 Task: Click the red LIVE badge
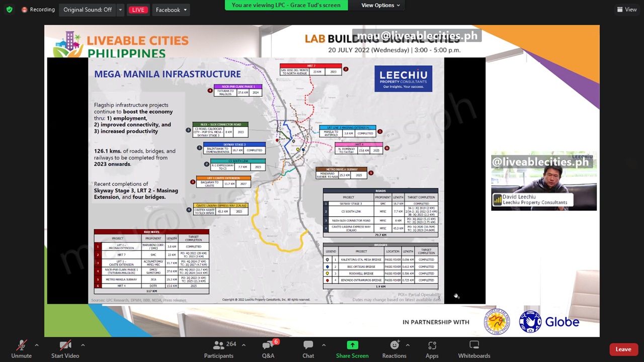tap(138, 10)
